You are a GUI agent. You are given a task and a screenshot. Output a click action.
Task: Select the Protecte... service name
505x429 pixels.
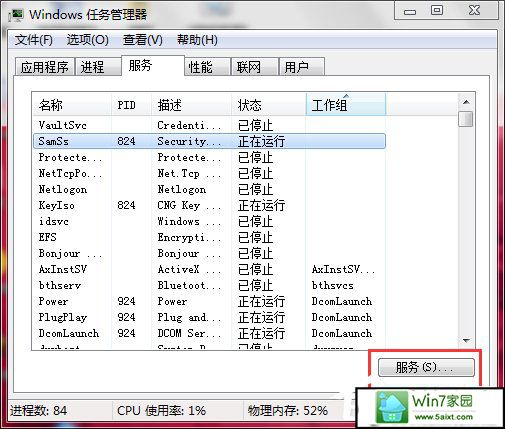coord(70,157)
